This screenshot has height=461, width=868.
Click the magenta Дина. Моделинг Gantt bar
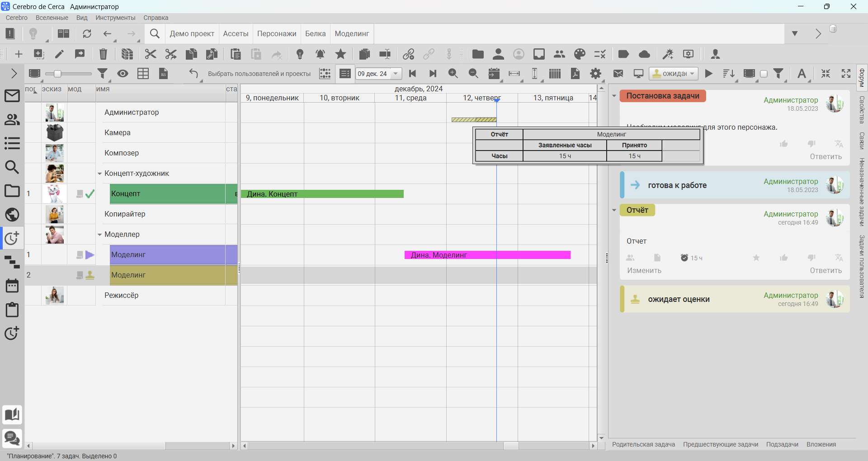click(487, 255)
